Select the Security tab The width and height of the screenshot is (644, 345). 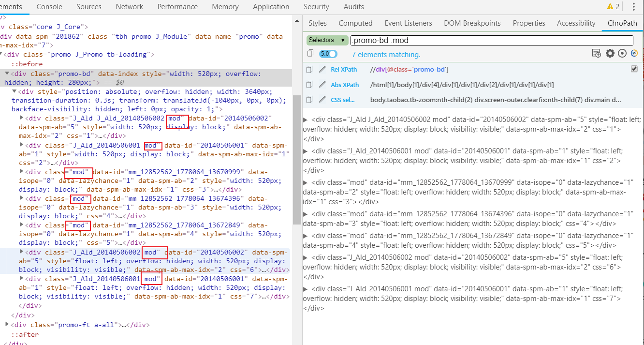click(x=316, y=7)
